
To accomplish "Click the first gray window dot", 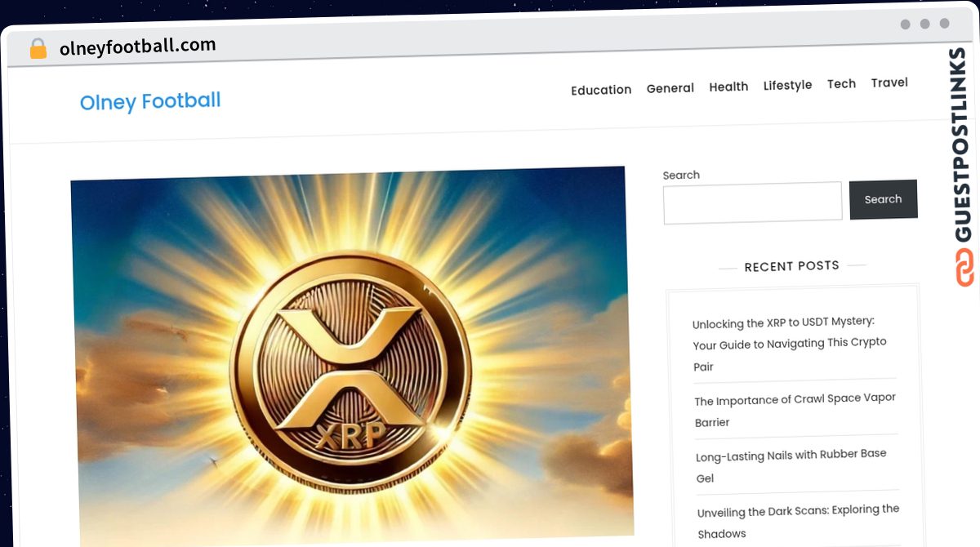I will pyautogui.click(x=905, y=24).
